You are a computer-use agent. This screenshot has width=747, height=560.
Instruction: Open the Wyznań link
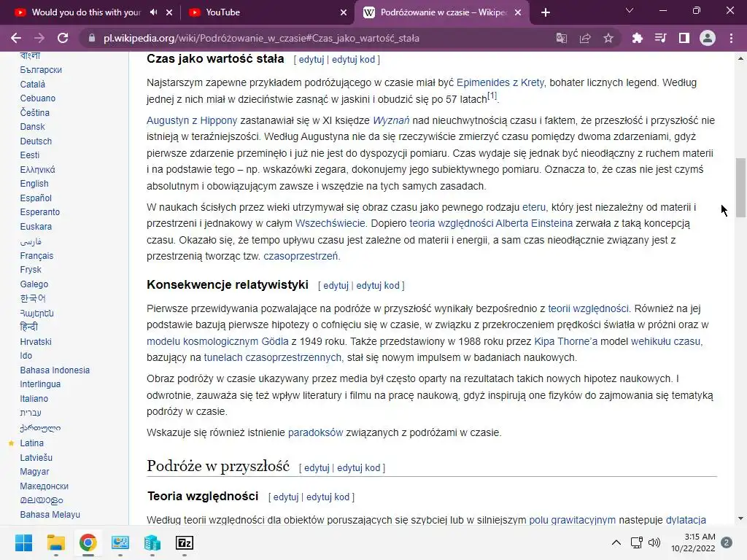pyautogui.click(x=391, y=120)
